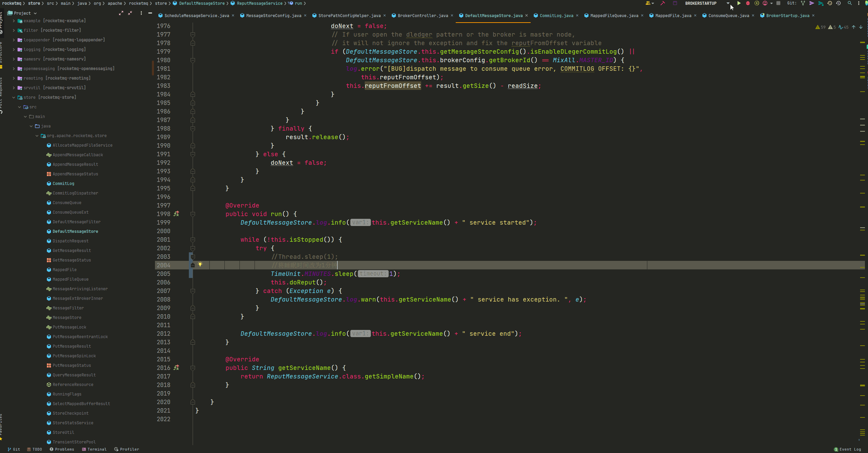Run the BROKERSTARTUP configuration
This screenshot has height=453, width=868.
pyautogui.click(x=739, y=3)
